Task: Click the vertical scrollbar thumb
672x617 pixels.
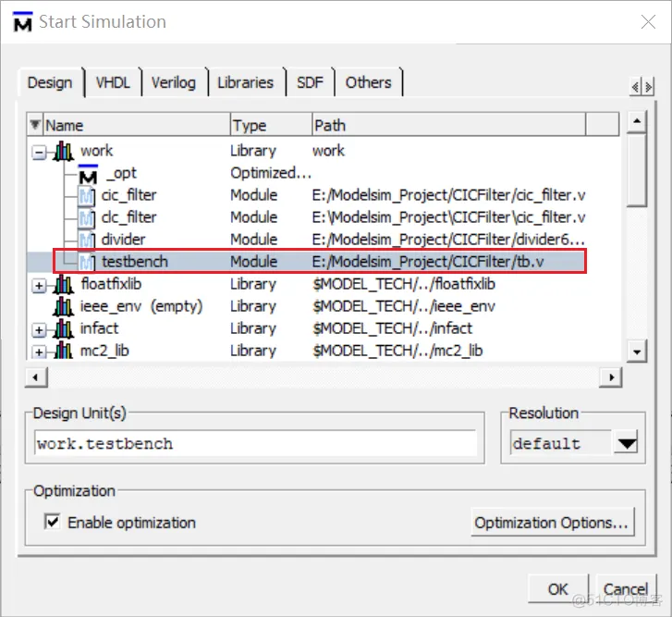Action: (x=637, y=170)
